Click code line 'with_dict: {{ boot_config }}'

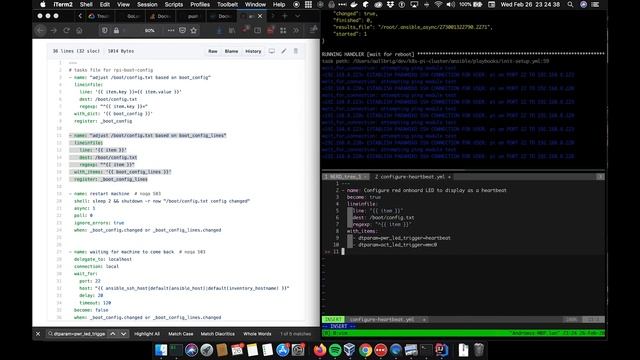(113, 114)
